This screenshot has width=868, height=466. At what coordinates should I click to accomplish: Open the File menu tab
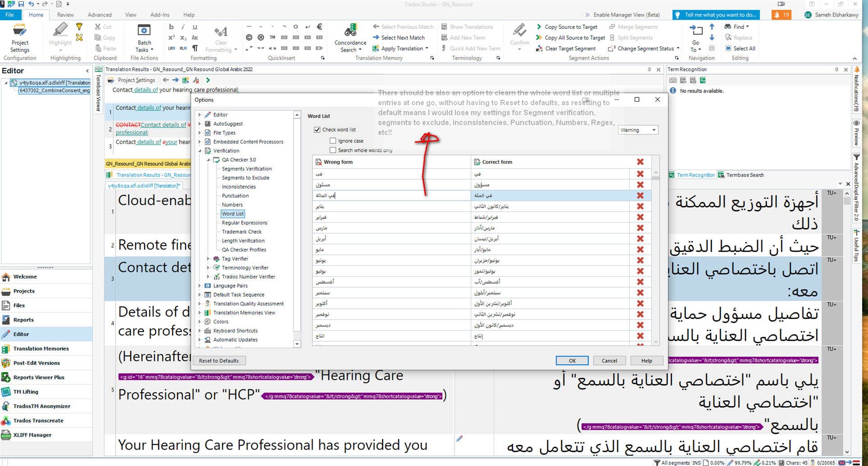[x=10, y=15]
